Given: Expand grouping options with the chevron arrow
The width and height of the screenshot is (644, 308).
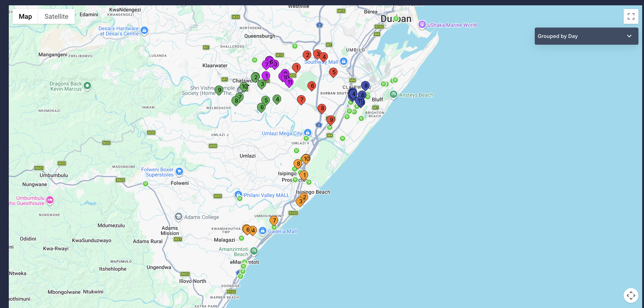Looking at the screenshot, I should click(629, 36).
